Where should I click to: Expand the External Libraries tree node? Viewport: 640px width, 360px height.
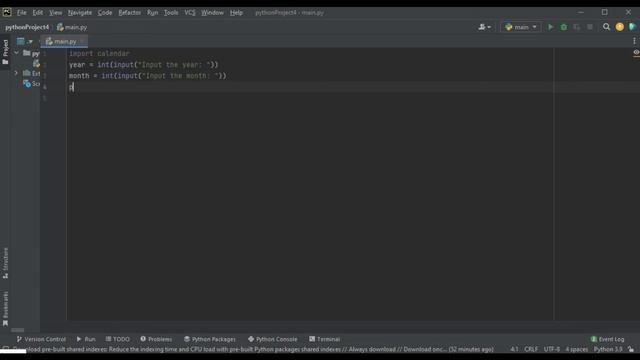(x=16, y=73)
